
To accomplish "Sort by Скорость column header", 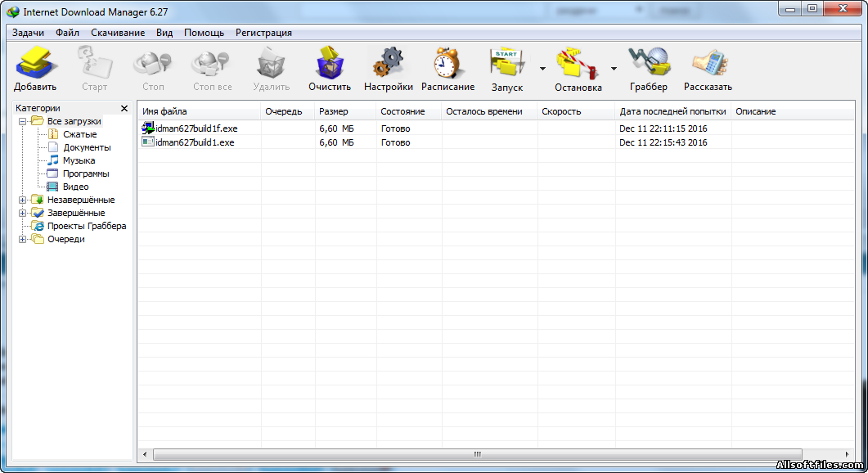I will pyautogui.click(x=576, y=111).
